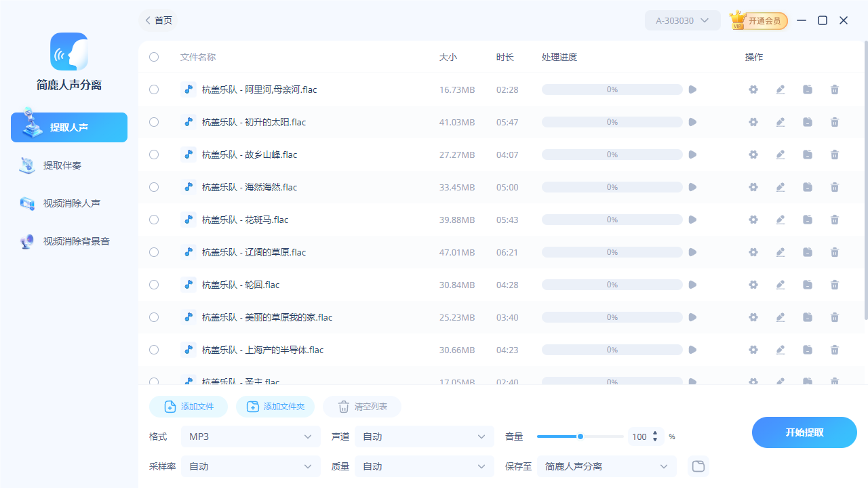Open settings gear for 初升的太阳.flac row

753,122
